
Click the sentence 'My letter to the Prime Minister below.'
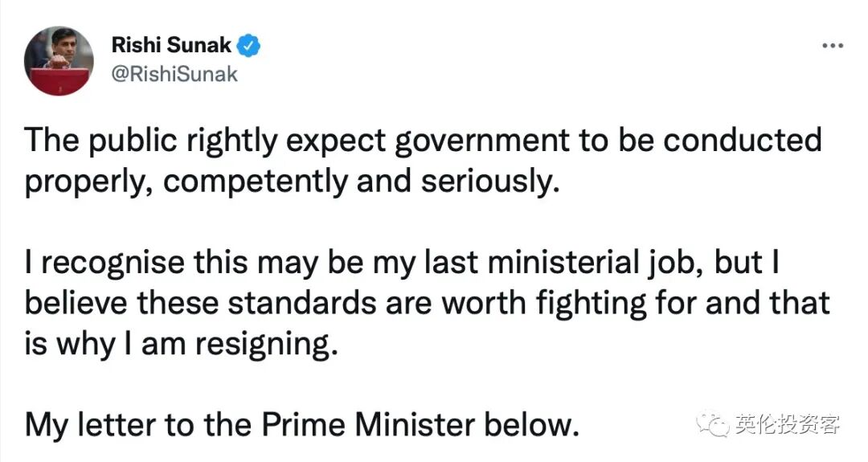point(301,424)
